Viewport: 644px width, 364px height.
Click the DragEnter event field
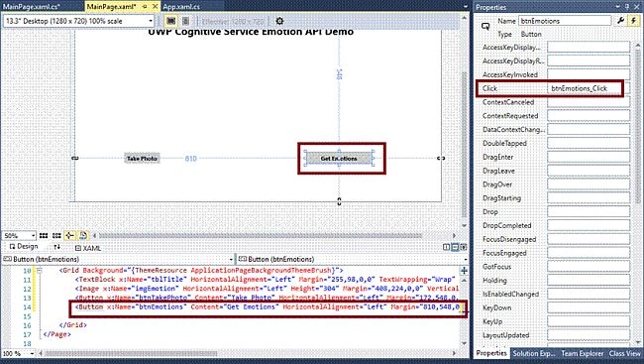pos(589,157)
